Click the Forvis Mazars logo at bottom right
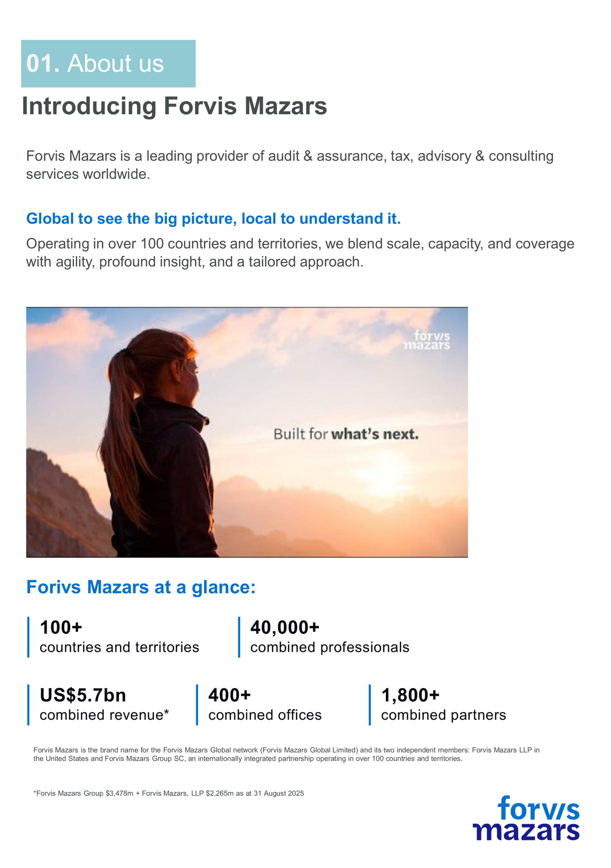 [526, 818]
